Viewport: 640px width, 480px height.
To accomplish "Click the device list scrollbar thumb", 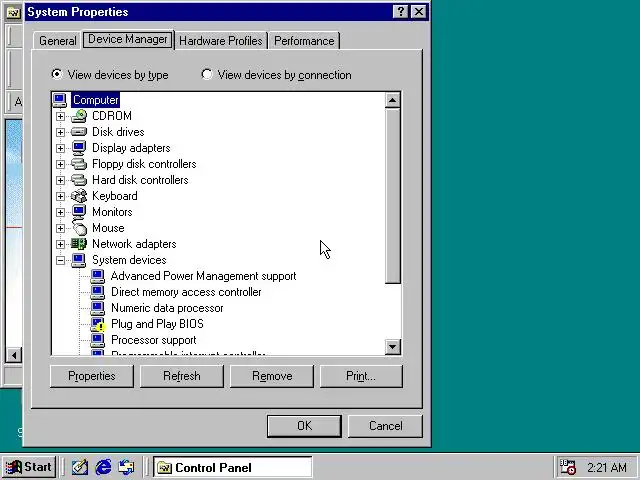I will pyautogui.click(x=392, y=196).
